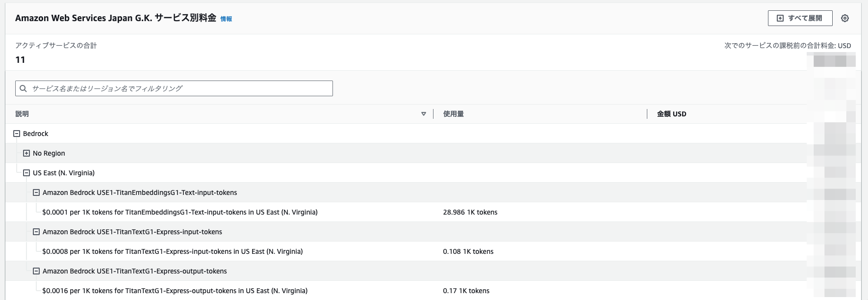Select the $0.0016 per 1K tokens description row
Image resolution: width=868 pixels, height=300 pixels.
175,291
